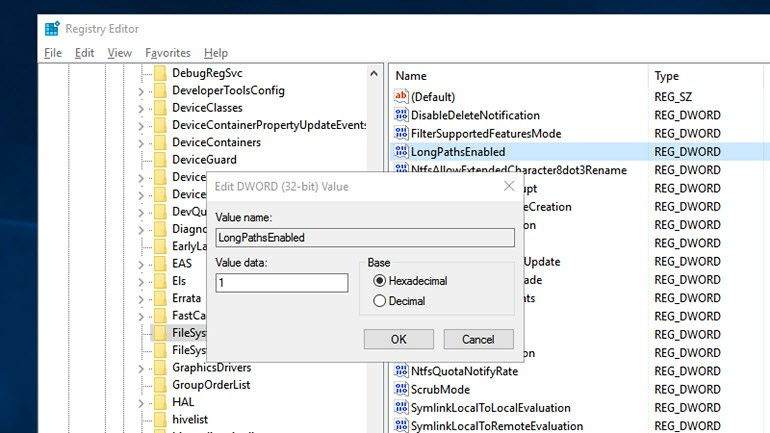Open the Help menu

click(216, 53)
